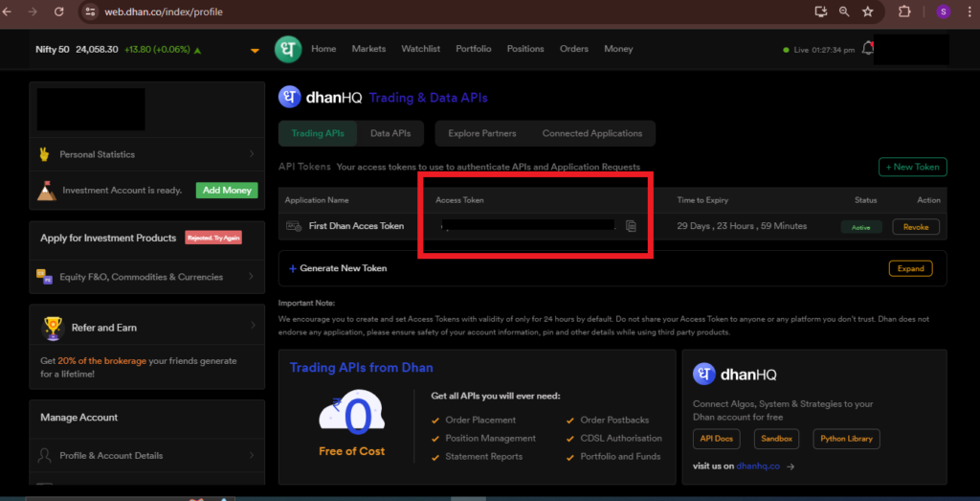Click the 29 Days, 23 Hours expiry text
The image size is (980, 501).
[x=742, y=226]
